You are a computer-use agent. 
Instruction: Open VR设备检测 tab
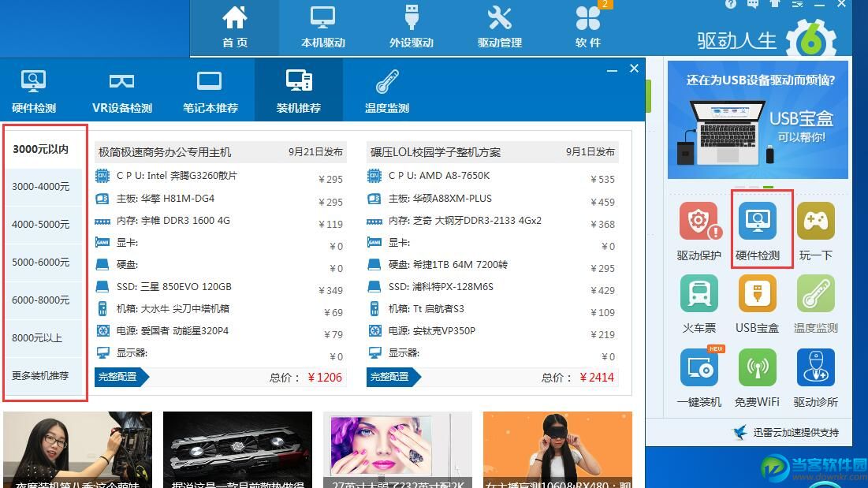tap(121, 91)
